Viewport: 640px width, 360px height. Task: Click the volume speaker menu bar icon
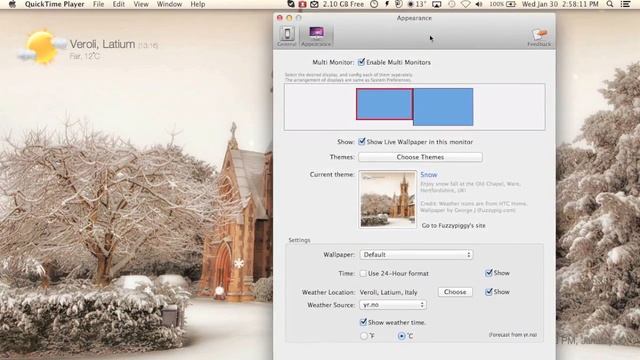point(479,4)
